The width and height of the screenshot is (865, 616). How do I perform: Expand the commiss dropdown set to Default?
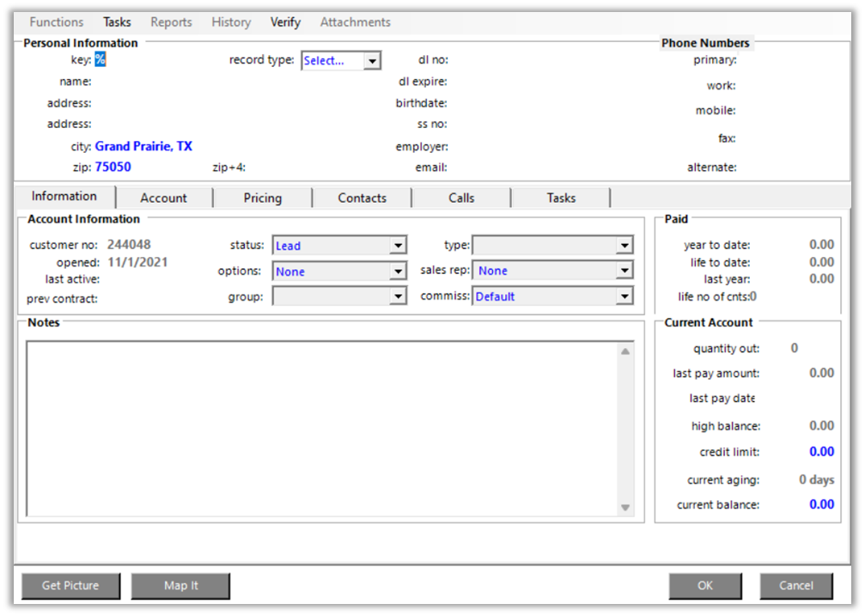[624, 296]
